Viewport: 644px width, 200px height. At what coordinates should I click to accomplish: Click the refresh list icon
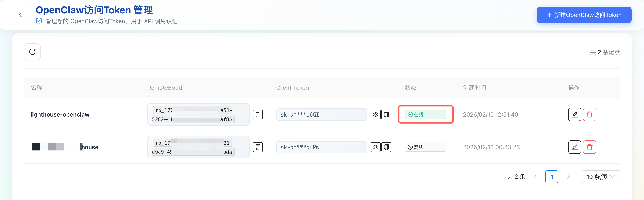32,52
